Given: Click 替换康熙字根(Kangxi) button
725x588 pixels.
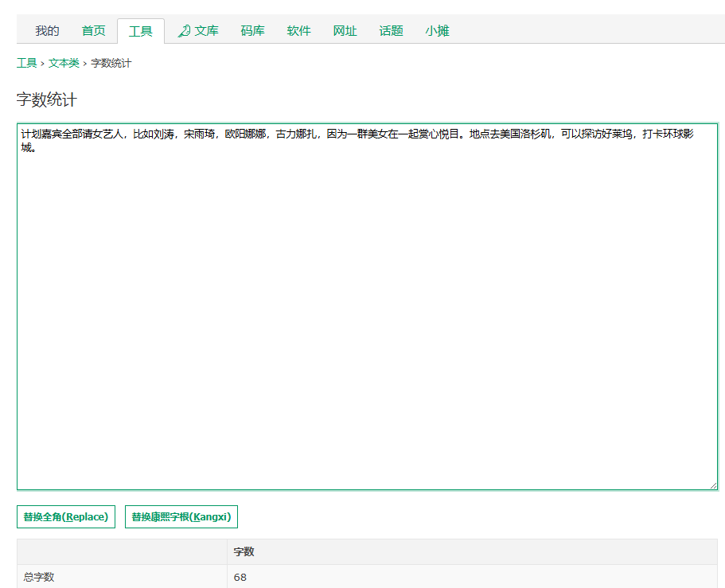Looking at the screenshot, I should pos(181,517).
